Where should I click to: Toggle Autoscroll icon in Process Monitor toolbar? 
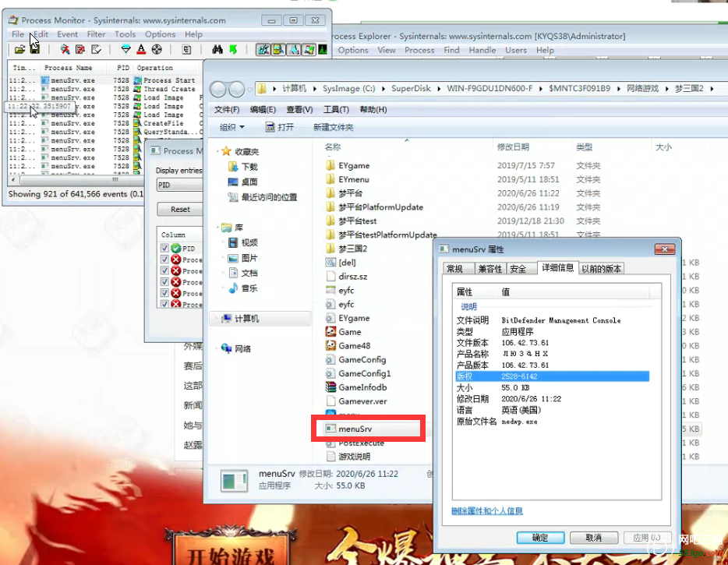tap(80, 49)
